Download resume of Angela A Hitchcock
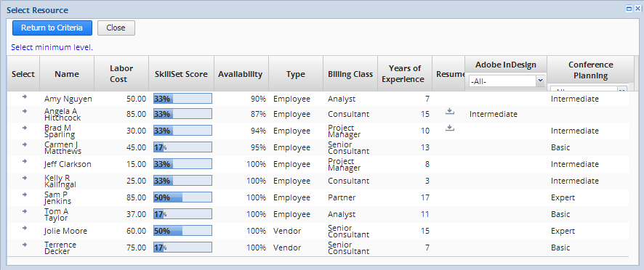This screenshot has width=644, height=270. (x=450, y=111)
